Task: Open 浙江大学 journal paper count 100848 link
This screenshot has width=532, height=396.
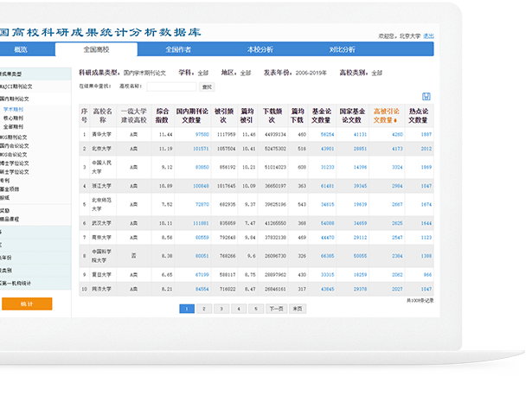Action: 201,186
